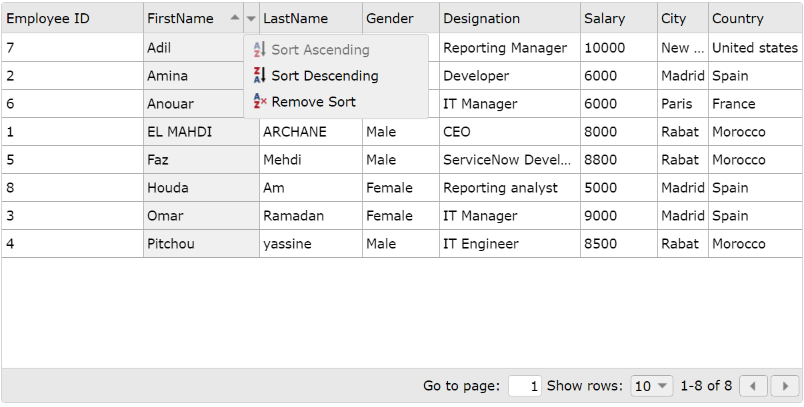
Task: Go to the previous page arrow
Action: click(x=754, y=386)
